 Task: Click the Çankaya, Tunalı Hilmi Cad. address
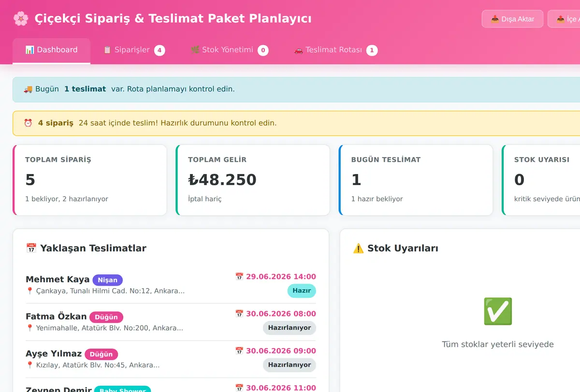pyautogui.click(x=110, y=291)
